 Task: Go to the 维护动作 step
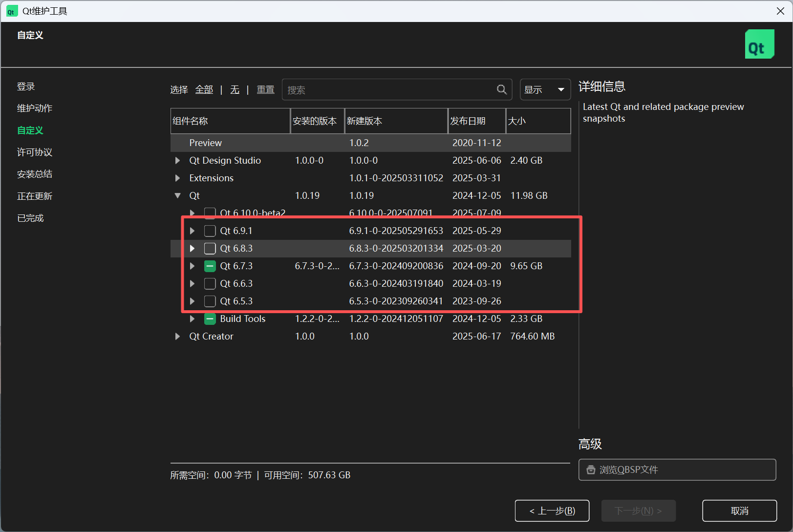(35, 108)
